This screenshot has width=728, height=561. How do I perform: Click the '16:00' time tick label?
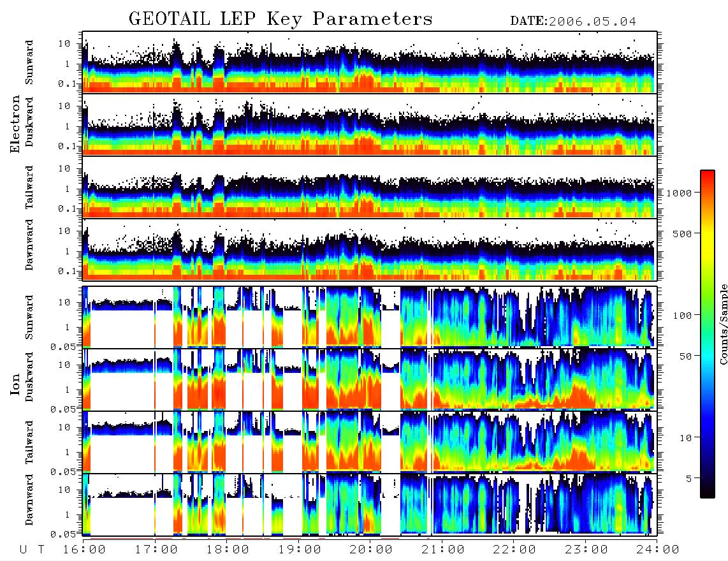coord(85,550)
